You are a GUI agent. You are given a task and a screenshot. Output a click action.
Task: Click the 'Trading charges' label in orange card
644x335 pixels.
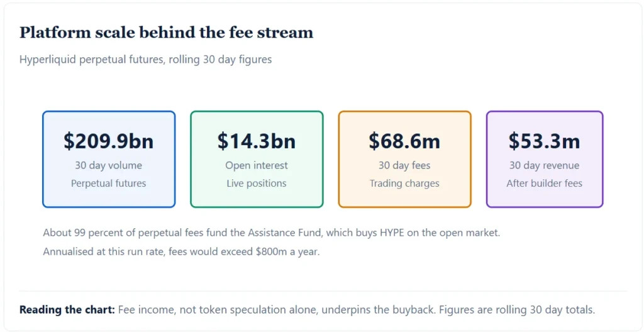click(404, 184)
